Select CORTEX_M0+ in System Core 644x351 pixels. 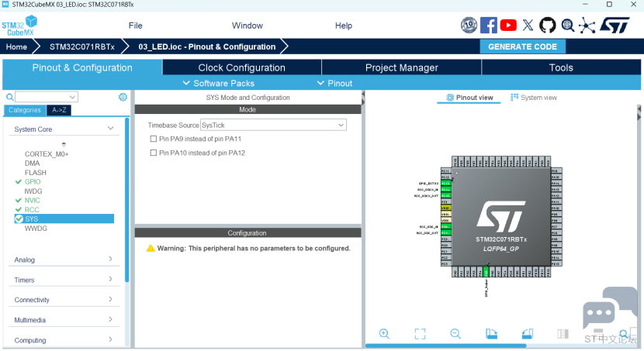47,153
